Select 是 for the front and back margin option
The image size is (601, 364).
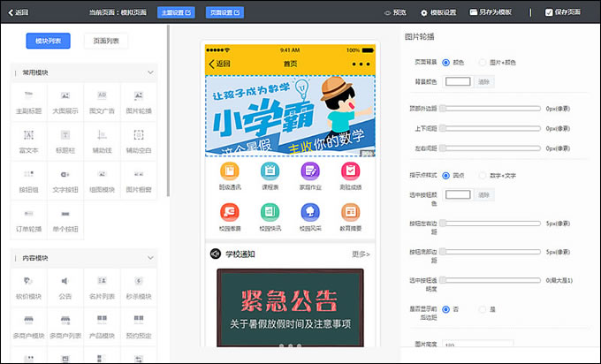pyautogui.click(x=483, y=309)
